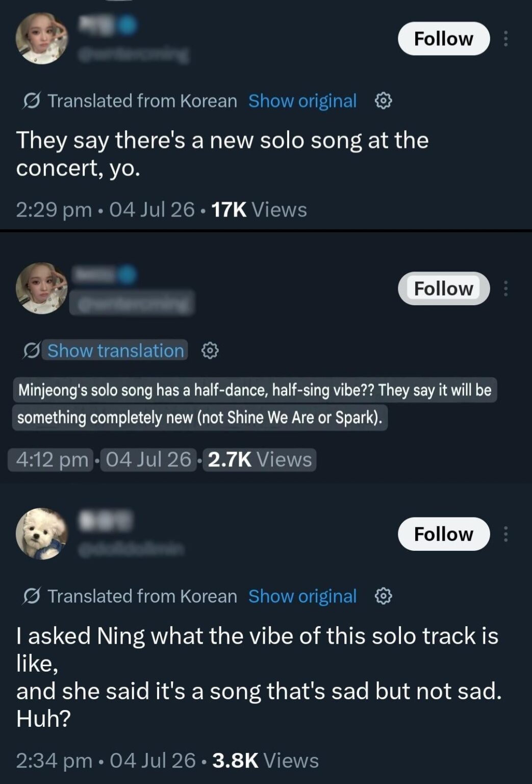Open first post's profile avatar
This screenshot has height=784, width=532.
[42, 39]
